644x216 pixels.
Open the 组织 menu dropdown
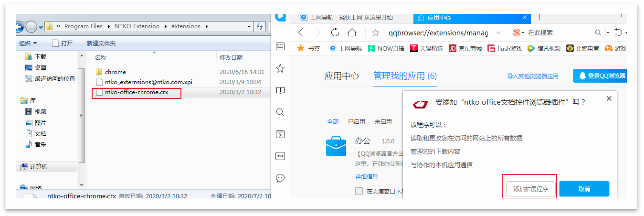(x=28, y=43)
